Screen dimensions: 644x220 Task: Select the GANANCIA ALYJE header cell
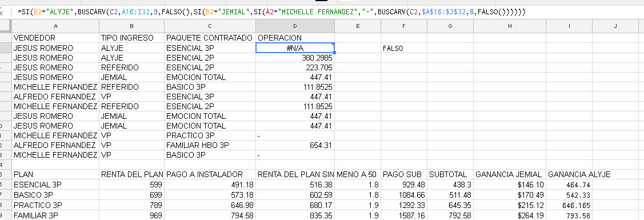[569, 174]
